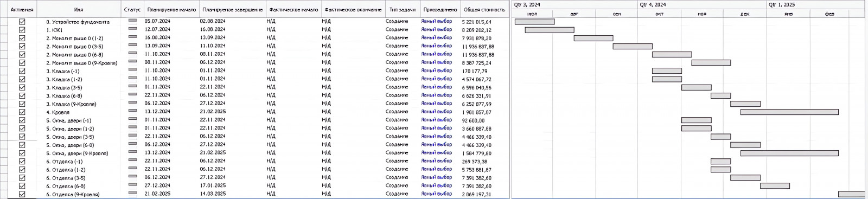The width and height of the screenshot is (868, 199).
Task: Toggle active checkbox for 6. Отделка (1-2)
Action: (22, 169)
